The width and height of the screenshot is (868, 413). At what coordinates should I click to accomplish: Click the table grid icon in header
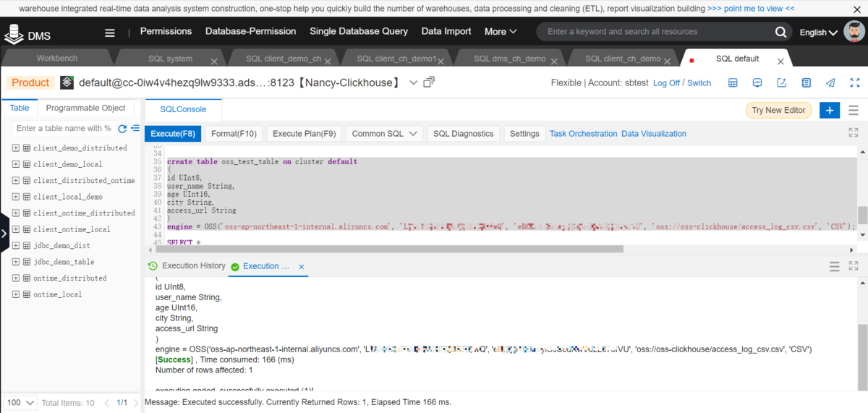(733, 82)
